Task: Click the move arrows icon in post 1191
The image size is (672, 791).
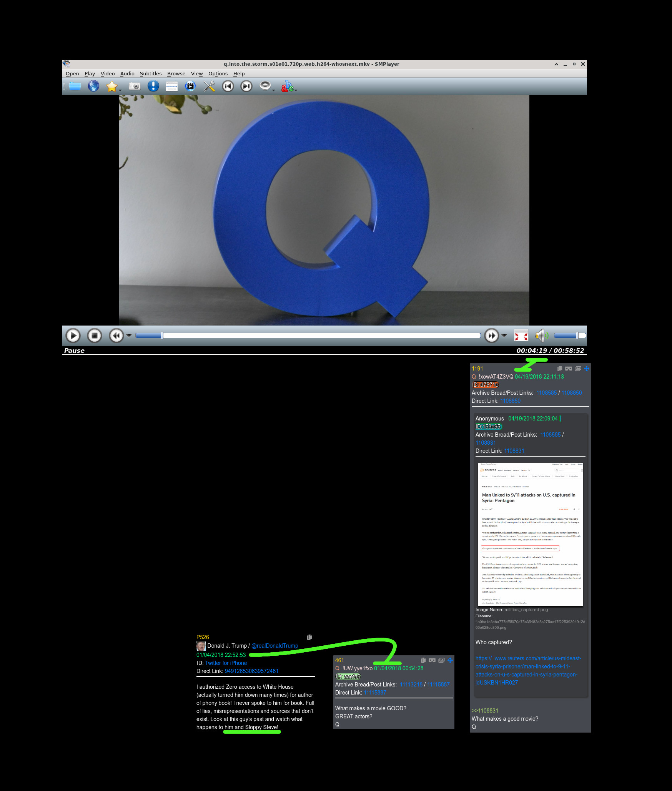Action: (x=587, y=369)
